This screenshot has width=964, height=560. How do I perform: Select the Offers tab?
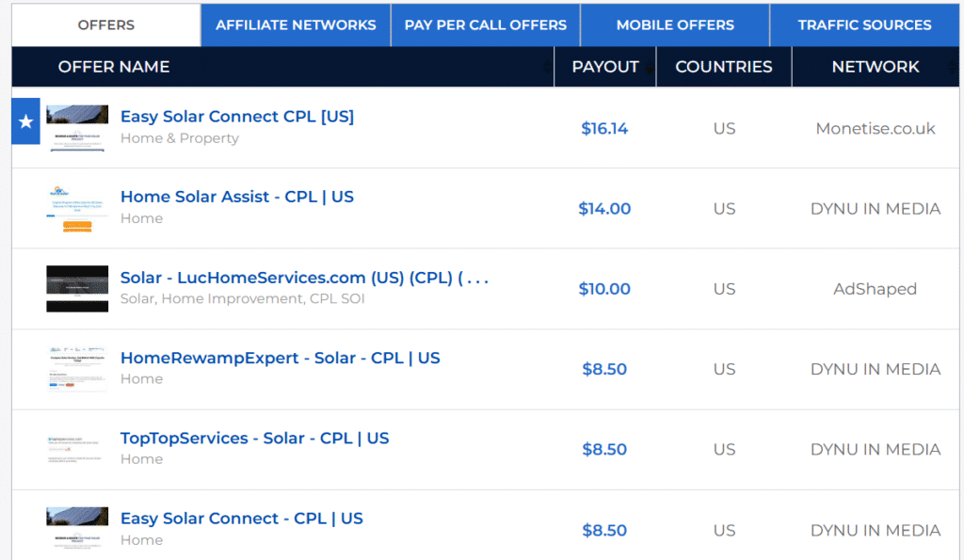point(105,25)
